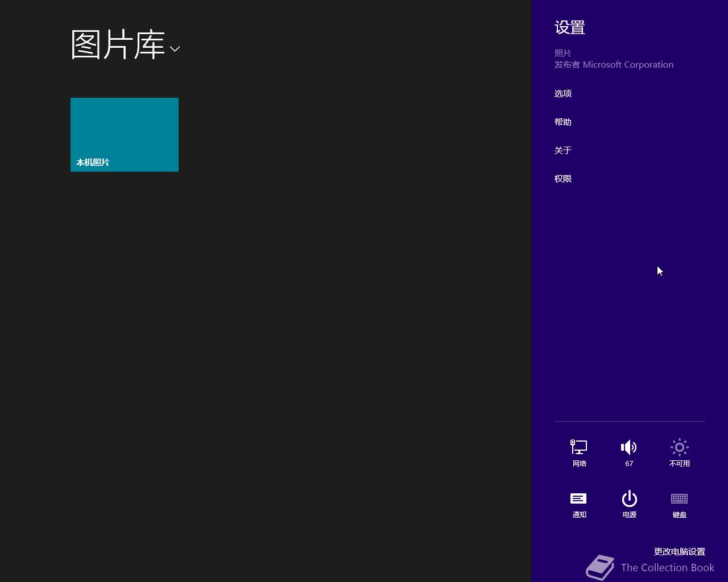Open 关于 in the settings pane
The width and height of the screenshot is (728, 582).
coord(563,150)
